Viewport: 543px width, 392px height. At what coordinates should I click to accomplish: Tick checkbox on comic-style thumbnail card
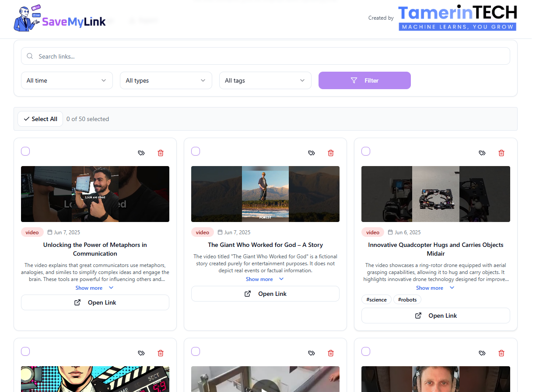(25, 351)
